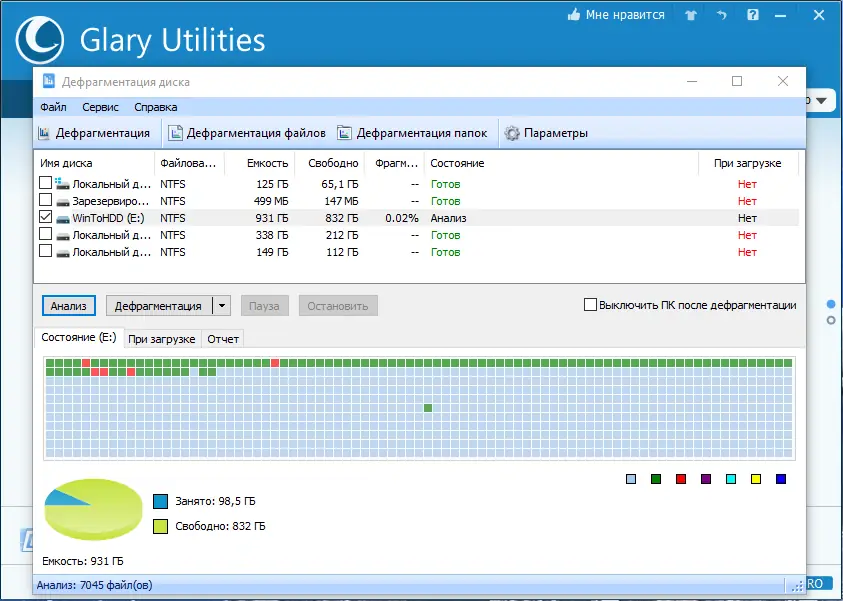Click the red legend color swatch
843x601 pixels.
[x=681, y=479]
